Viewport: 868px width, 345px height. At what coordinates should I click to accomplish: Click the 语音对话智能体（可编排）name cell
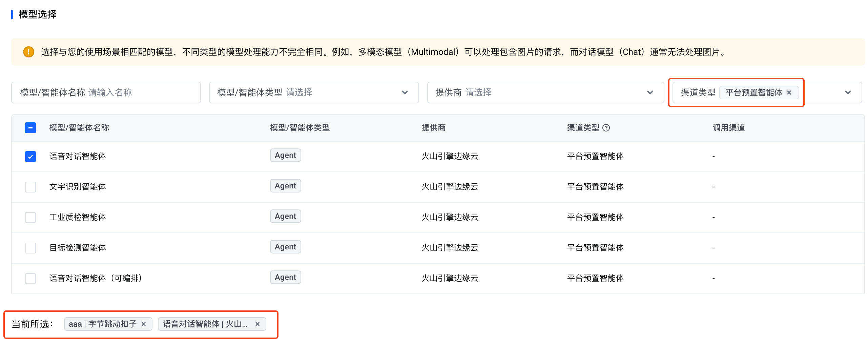[x=96, y=278]
